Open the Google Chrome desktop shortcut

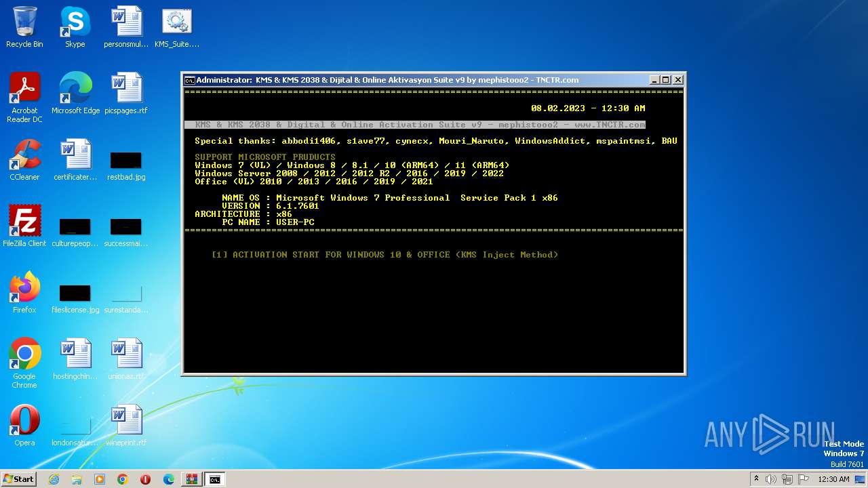coord(24,363)
